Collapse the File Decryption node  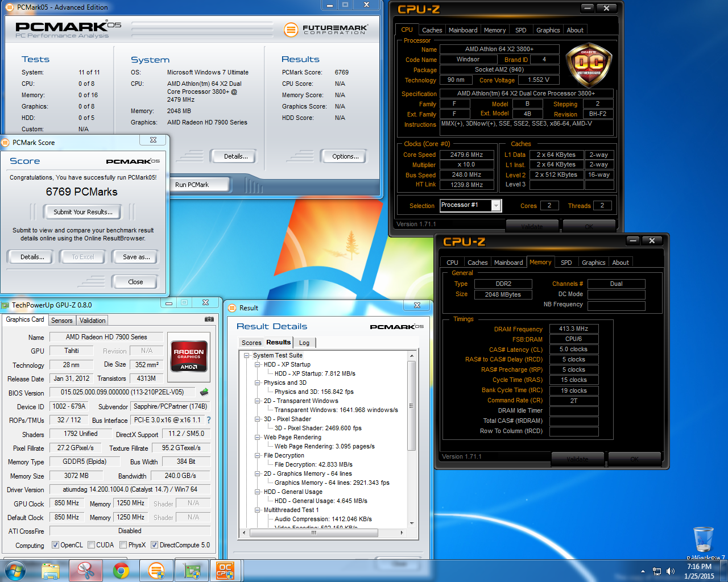pyautogui.click(x=258, y=455)
